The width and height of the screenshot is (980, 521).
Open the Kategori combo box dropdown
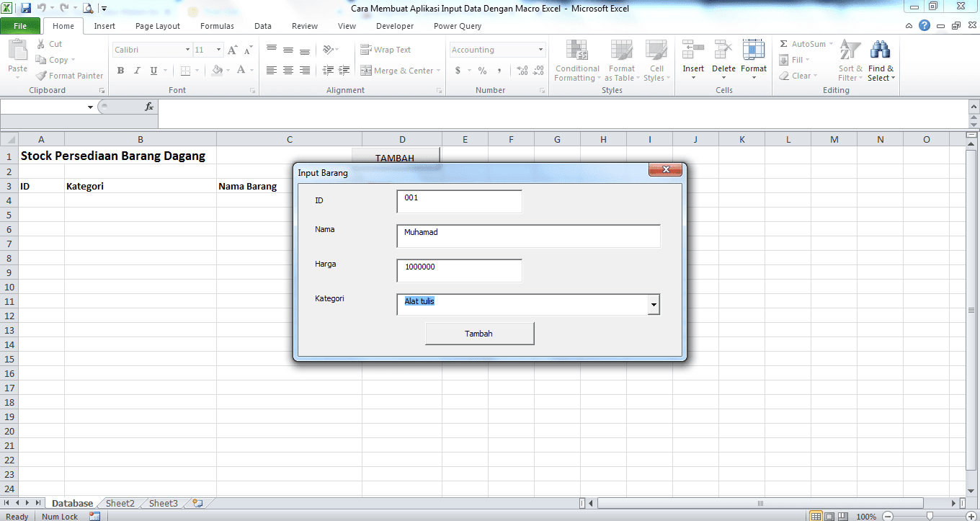click(654, 304)
